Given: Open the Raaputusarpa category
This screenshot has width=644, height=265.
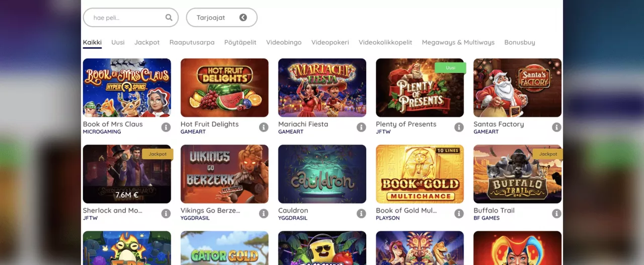Looking at the screenshot, I should tap(192, 42).
